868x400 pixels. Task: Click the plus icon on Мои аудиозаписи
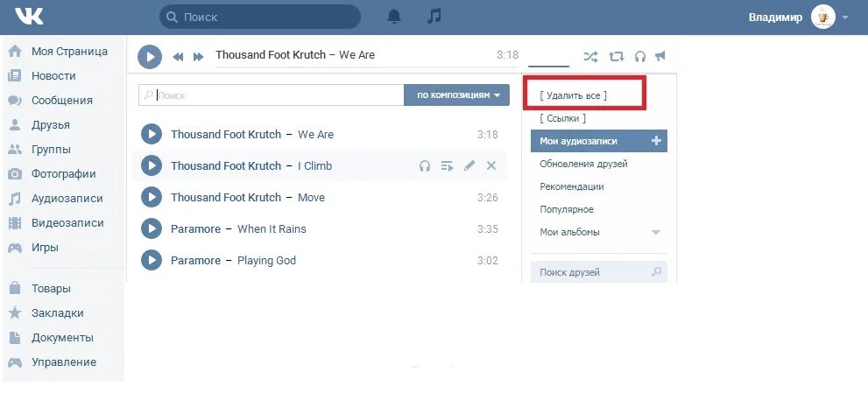(x=657, y=141)
